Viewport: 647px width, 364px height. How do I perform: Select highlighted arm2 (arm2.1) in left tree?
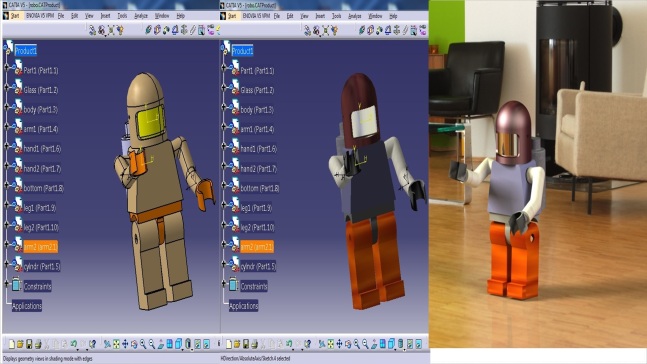pyautogui.click(x=40, y=247)
